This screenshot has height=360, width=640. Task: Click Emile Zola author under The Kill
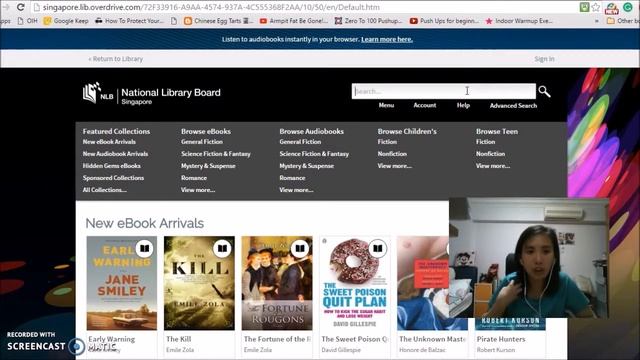pos(180,350)
